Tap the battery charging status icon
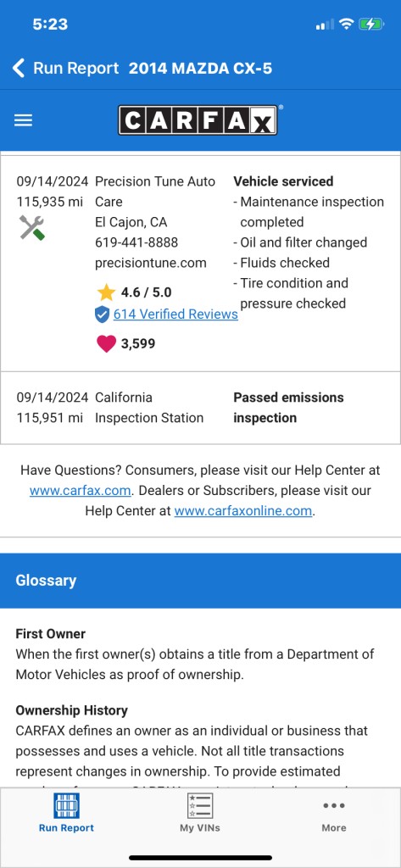 (x=370, y=24)
